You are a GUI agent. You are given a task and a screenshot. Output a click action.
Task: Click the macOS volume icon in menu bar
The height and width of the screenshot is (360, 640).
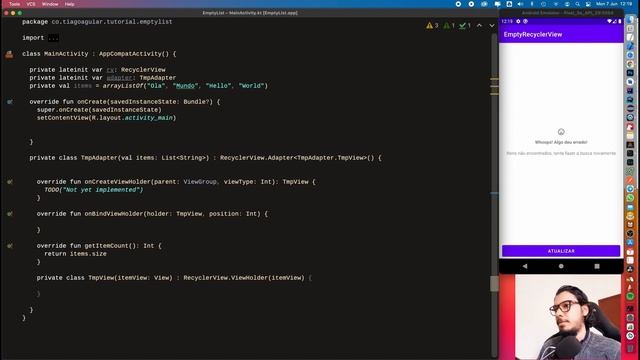(x=520, y=4)
